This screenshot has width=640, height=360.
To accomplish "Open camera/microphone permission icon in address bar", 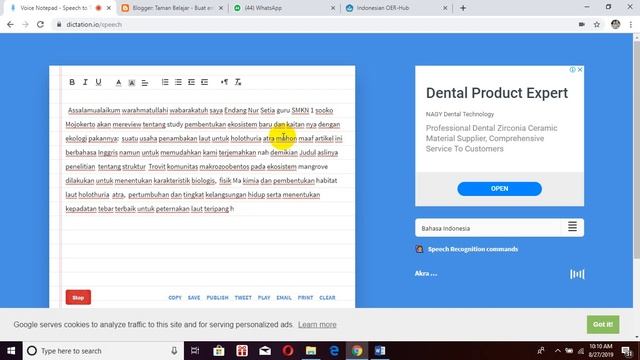I will tap(582, 24).
